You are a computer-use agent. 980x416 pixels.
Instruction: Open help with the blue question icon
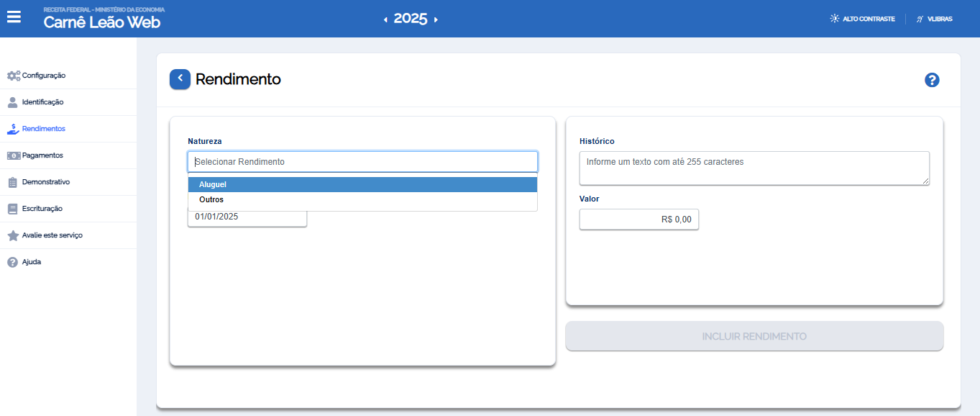(932, 80)
